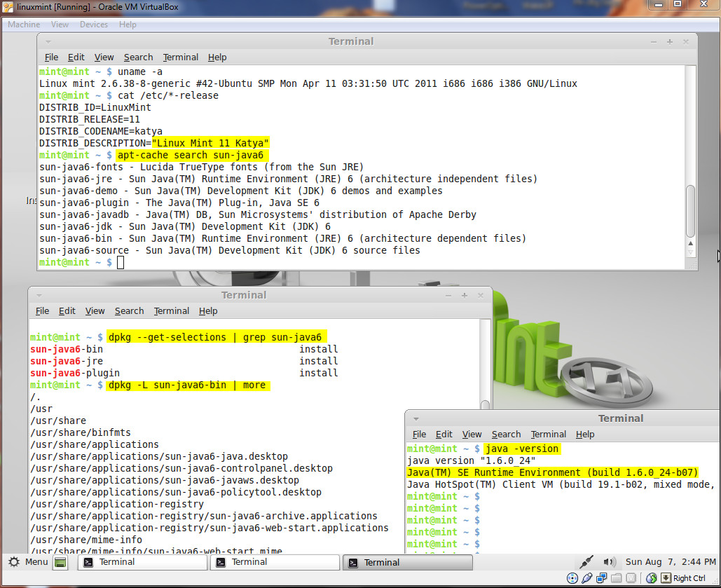
Task: Open Edit menu in the top Terminal
Action: click(76, 57)
